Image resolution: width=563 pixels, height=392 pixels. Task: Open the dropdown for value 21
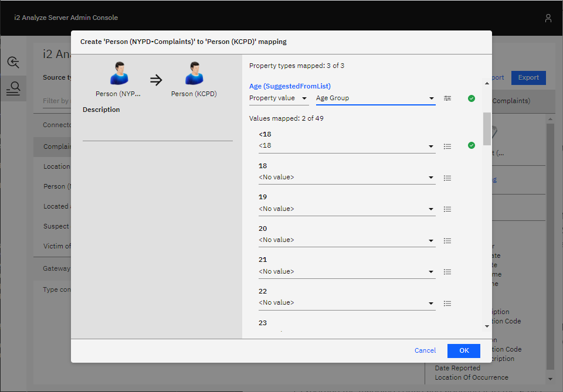347,272
